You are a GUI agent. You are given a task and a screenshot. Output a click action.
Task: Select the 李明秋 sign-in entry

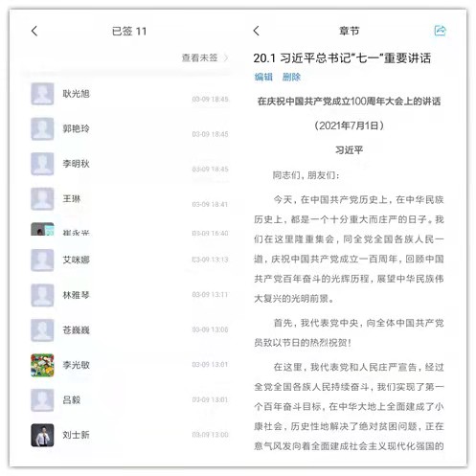[x=130, y=164]
